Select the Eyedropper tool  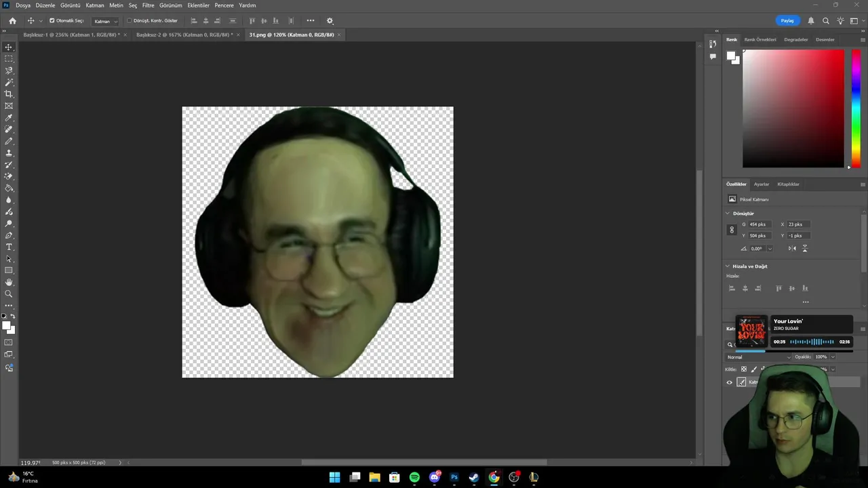pos(9,118)
